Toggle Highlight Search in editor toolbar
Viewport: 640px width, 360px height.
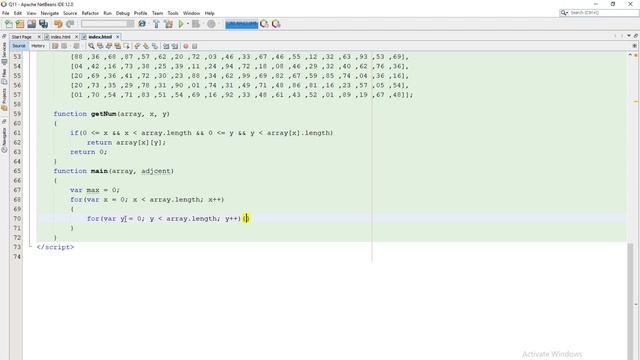[118, 46]
